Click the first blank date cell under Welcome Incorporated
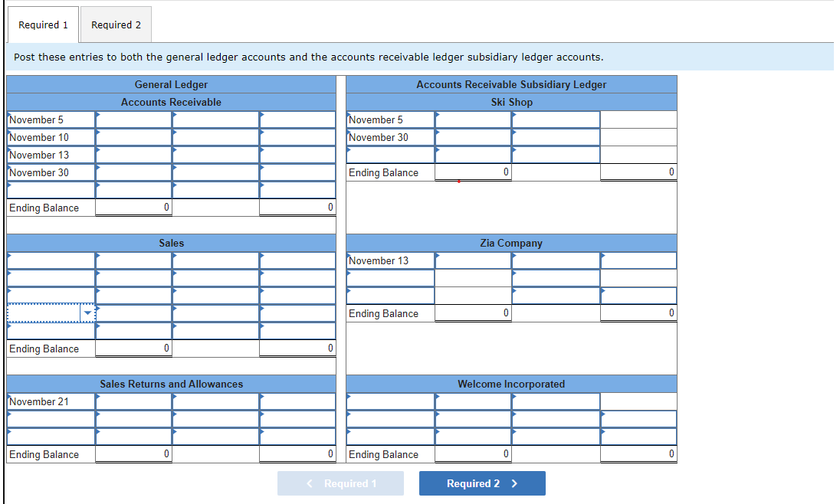This screenshot has width=840, height=504. (390, 401)
